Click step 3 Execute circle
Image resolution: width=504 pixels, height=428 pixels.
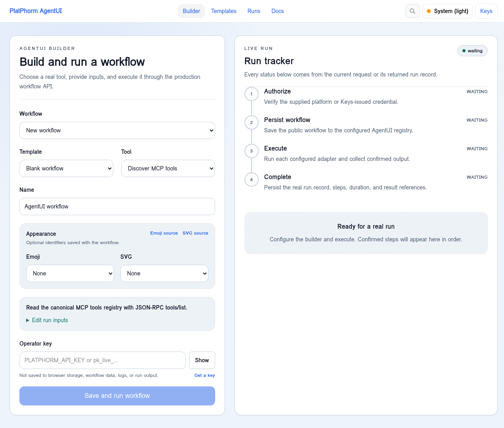coord(252,151)
